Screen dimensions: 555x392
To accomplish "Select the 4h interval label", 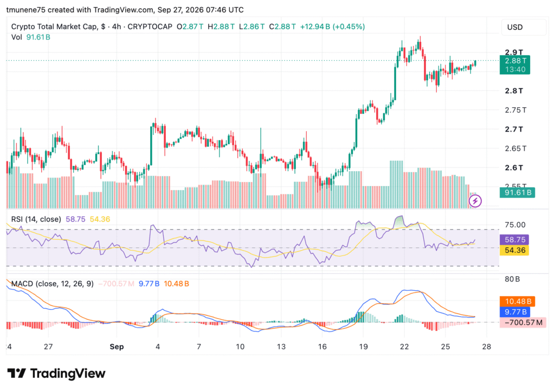I will click(117, 27).
